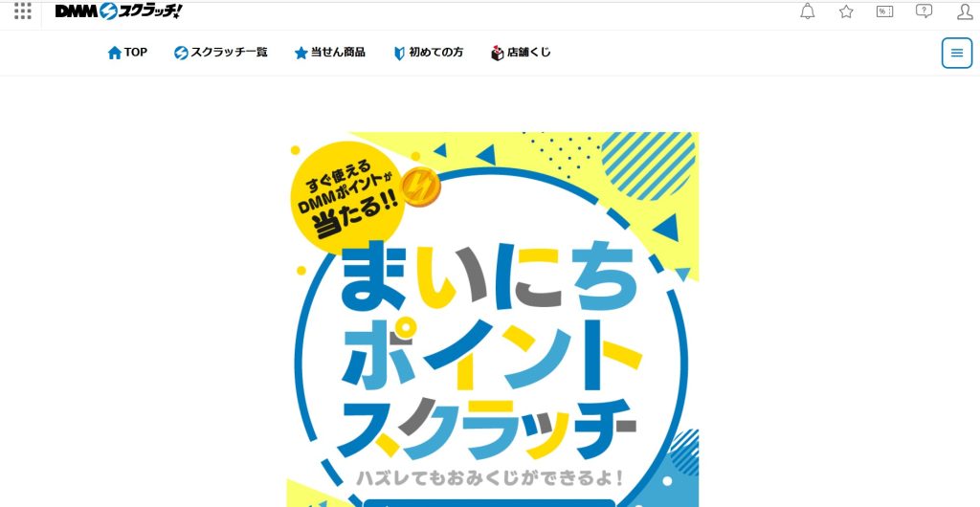Click the gold coin on banner
Image resolution: width=980 pixels, height=507 pixels.
420,187
